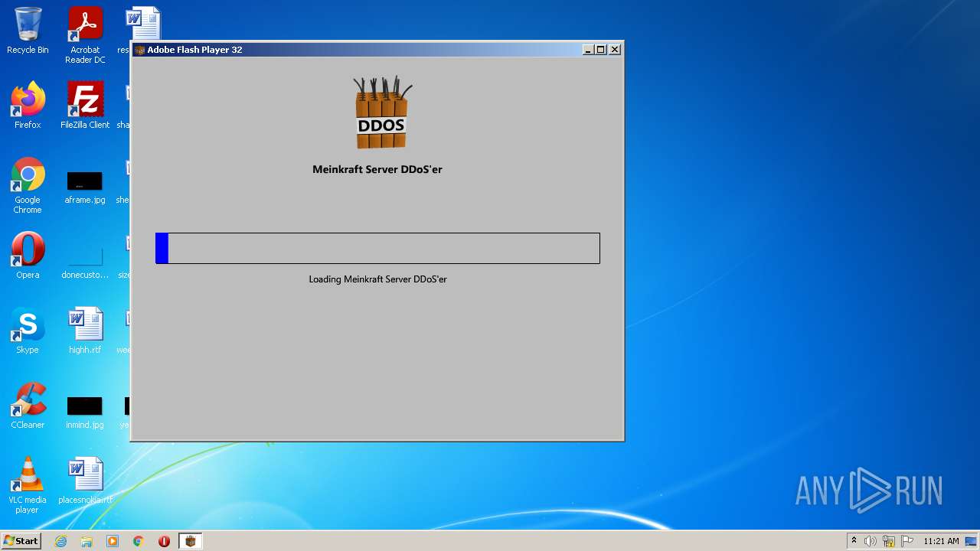
Task: Open the volume speaker tray icon
Action: [x=871, y=541]
